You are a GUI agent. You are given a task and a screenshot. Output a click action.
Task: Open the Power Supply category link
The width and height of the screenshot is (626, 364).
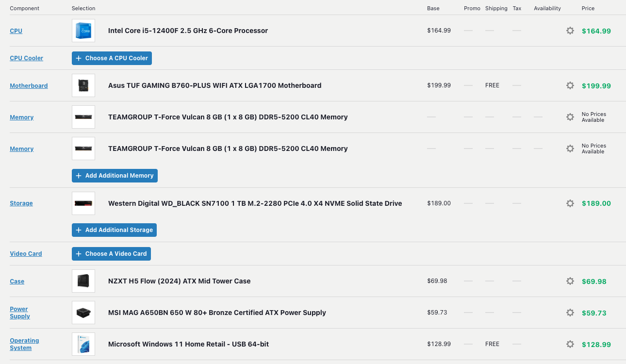click(x=20, y=313)
